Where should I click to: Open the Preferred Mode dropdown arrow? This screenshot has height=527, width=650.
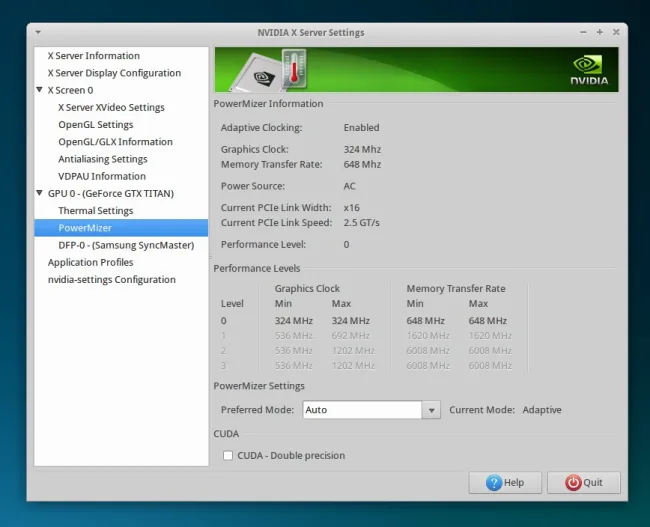click(431, 410)
